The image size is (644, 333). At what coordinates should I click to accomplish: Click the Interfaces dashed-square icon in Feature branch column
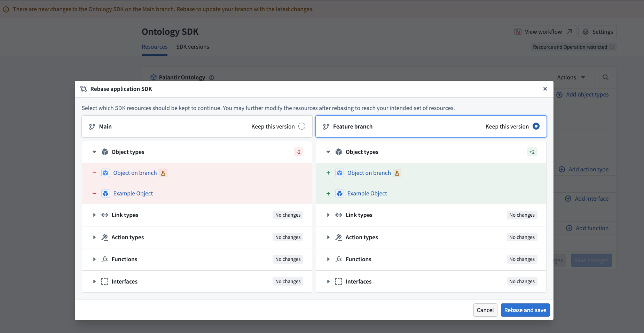click(x=339, y=281)
